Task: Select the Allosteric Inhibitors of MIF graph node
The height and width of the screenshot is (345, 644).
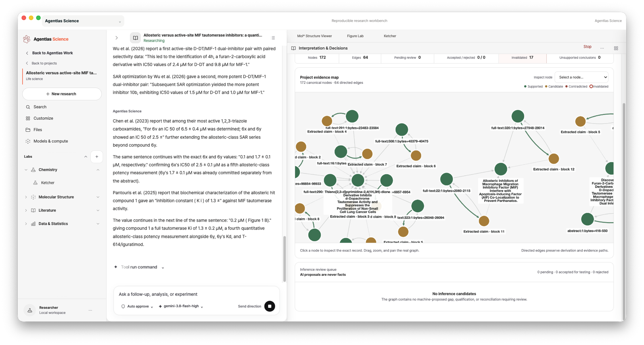Action: coord(501,169)
